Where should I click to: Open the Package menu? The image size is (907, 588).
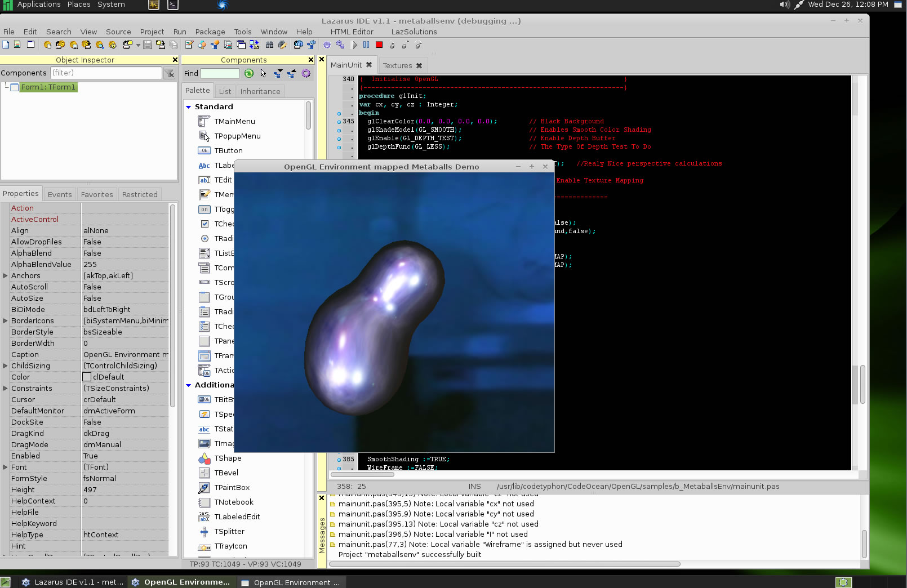pos(210,32)
